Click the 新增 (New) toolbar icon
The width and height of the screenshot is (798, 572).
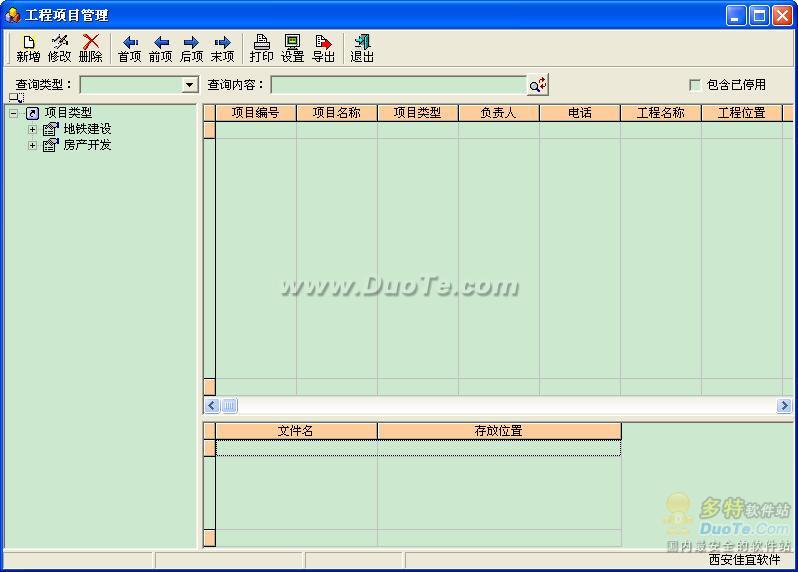point(28,48)
